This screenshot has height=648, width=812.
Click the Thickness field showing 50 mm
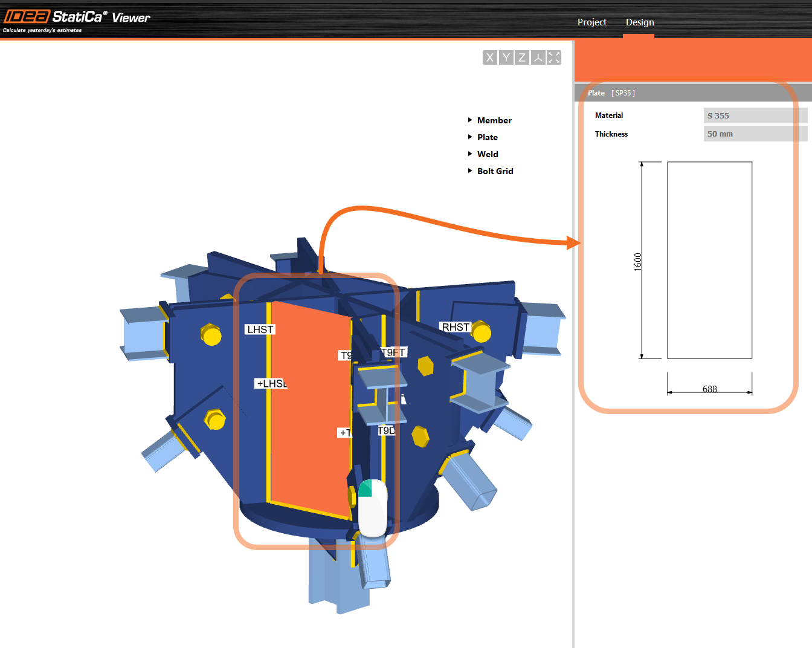pos(755,134)
